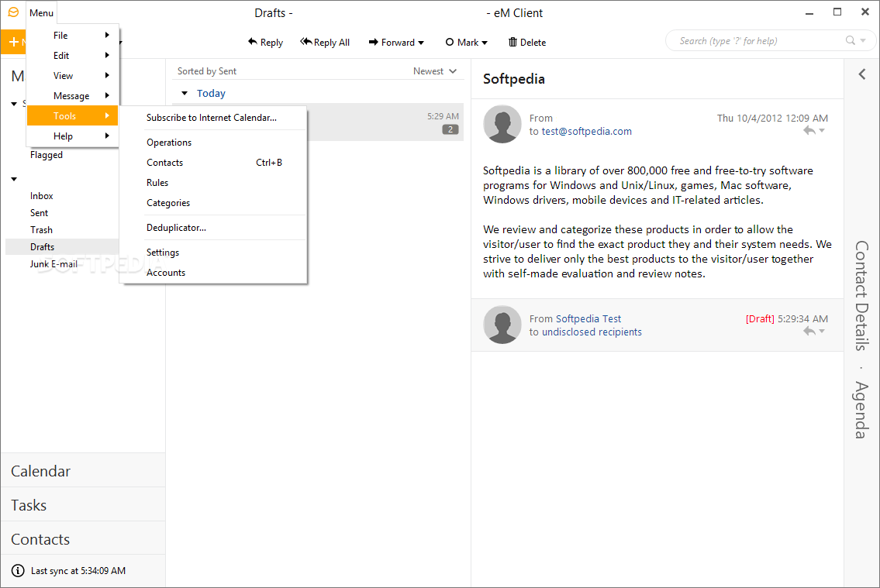The width and height of the screenshot is (880, 588).
Task: Click the eM Client logo icon
Action: tap(13, 12)
